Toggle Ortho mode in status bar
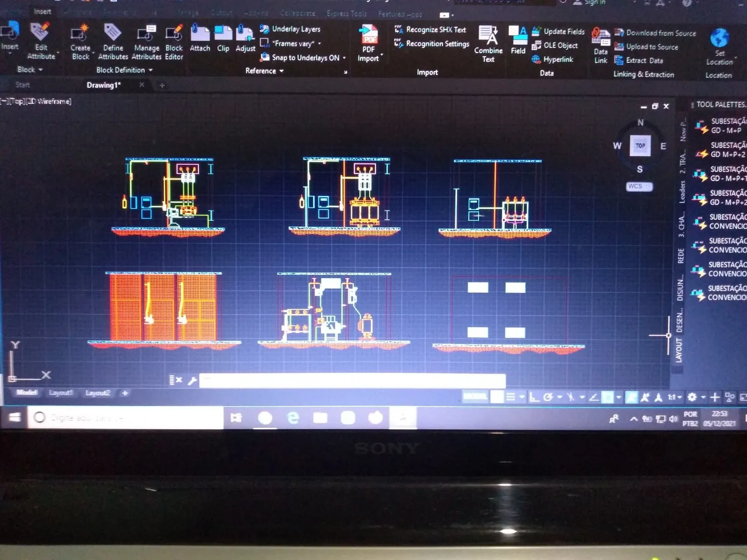Screen dimensions: 747x560 (535, 397)
